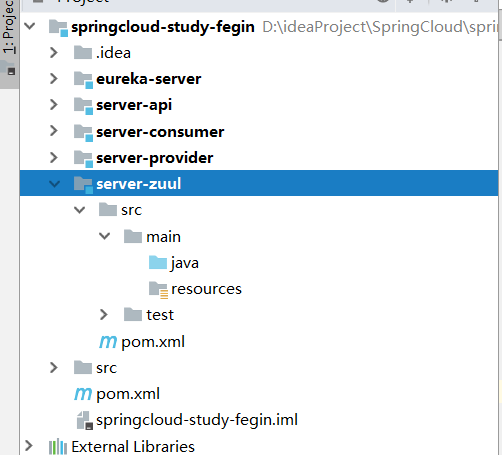
Task: Click the java source folder icon
Action: (x=158, y=263)
